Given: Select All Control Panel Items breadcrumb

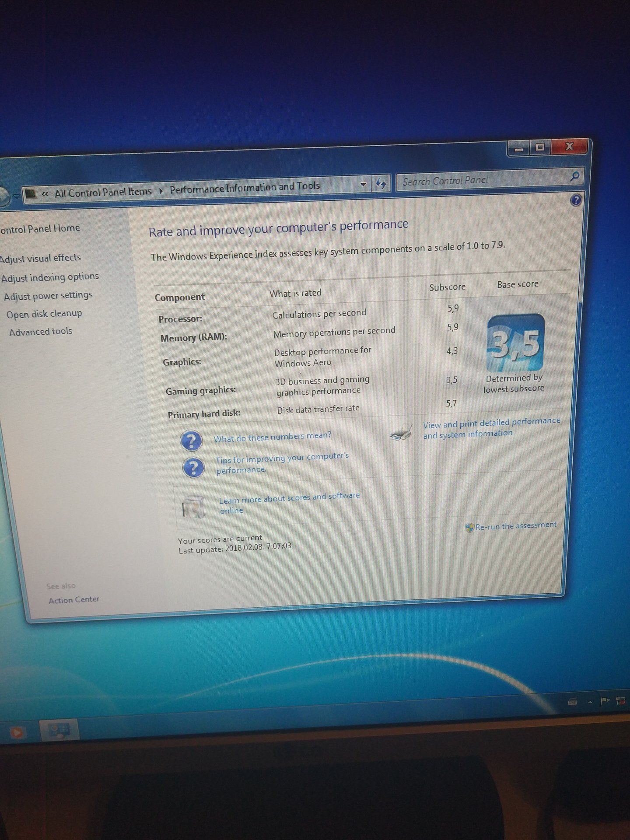Looking at the screenshot, I should click(x=103, y=192).
